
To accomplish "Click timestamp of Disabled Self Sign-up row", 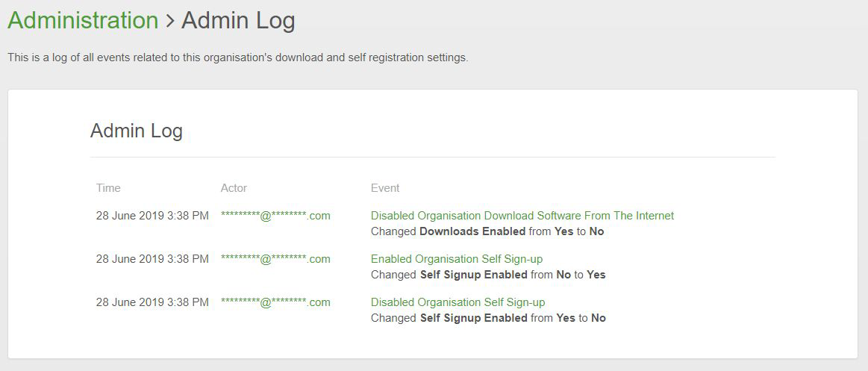I will 152,302.
